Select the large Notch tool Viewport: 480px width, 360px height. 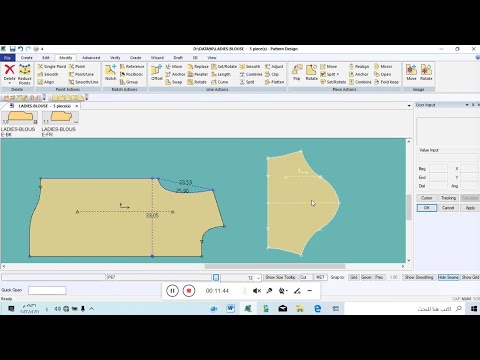(111, 73)
